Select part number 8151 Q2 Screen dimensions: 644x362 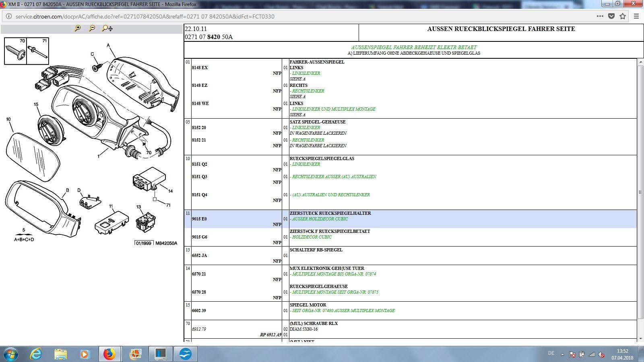pyautogui.click(x=199, y=164)
